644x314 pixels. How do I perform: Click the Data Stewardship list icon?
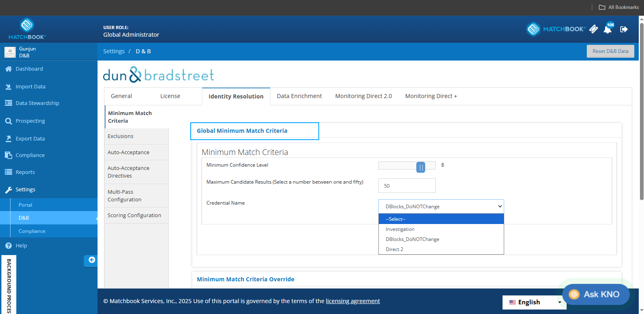[8, 103]
